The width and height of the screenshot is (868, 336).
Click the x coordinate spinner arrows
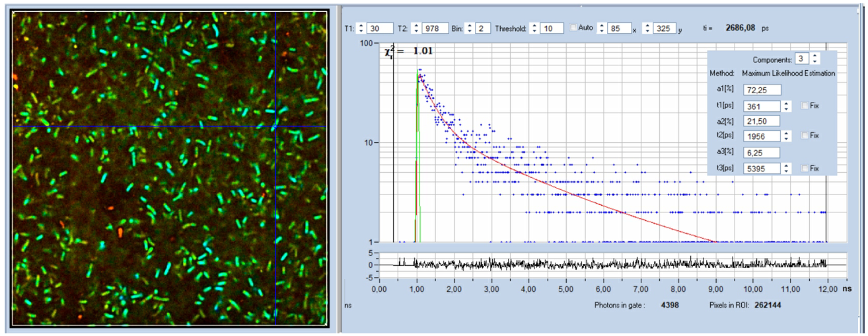601,28
